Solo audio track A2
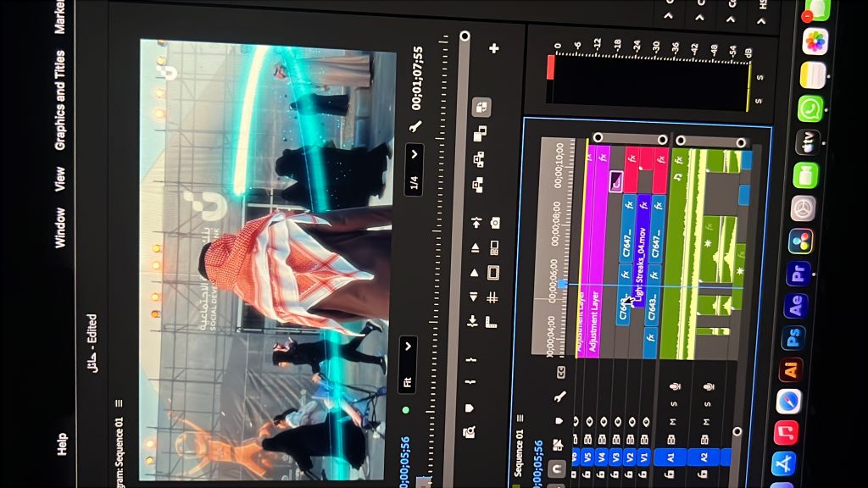The height and width of the screenshot is (488, 868). click(709, 403)
